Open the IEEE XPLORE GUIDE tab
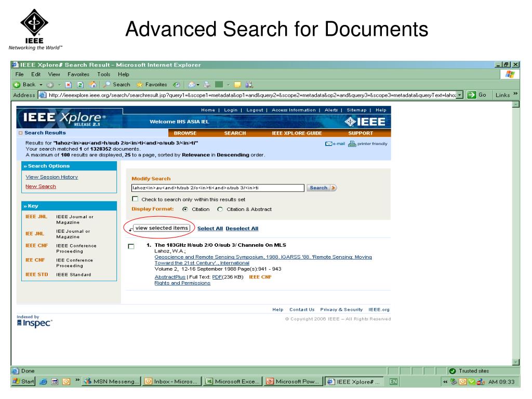The height and width of the screenshot is (399, 532). (x=297, y=134)
